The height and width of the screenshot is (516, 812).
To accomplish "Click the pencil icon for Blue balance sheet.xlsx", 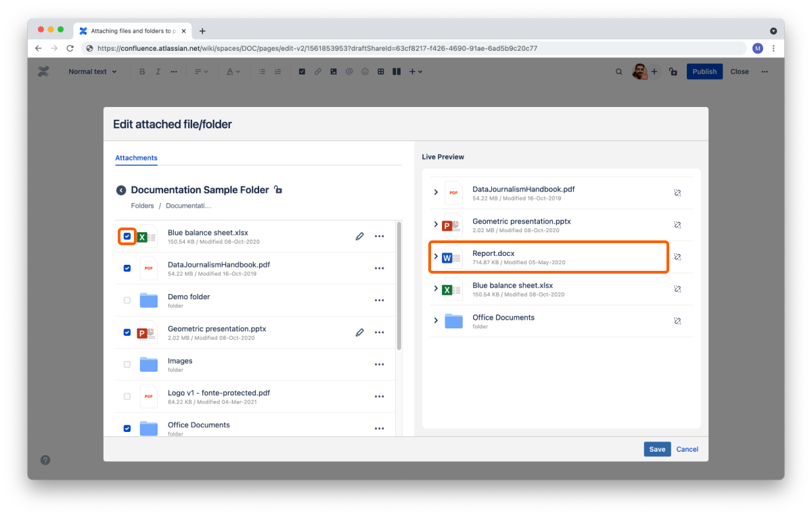I will point(359,236).
